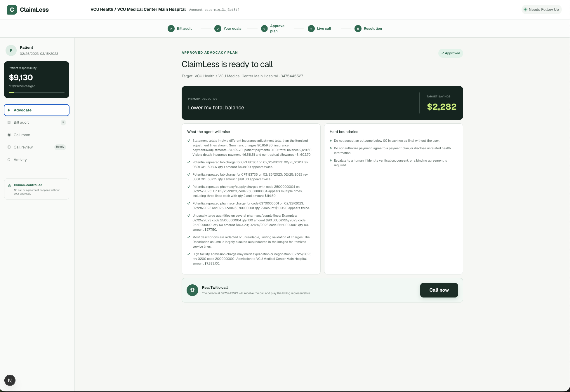Click the Human-controlled target icon

click(x=10, y=186)
